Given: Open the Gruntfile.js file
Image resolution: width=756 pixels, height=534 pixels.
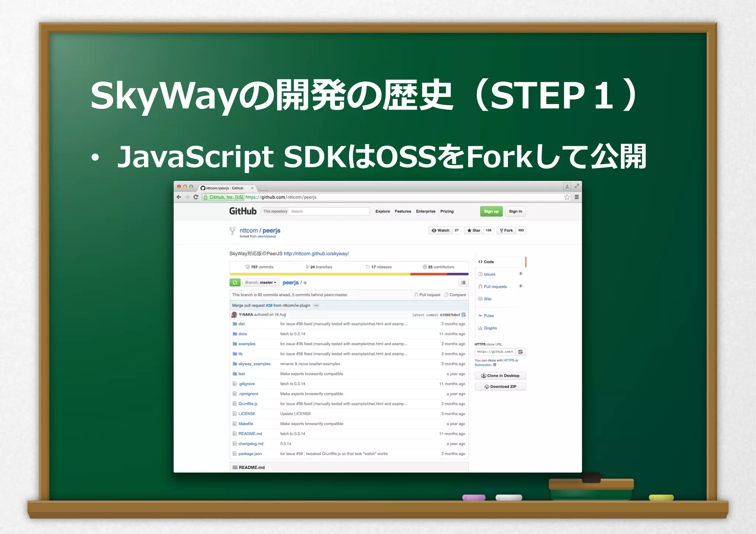Looking at the screenshot, I should click(248, 404).
